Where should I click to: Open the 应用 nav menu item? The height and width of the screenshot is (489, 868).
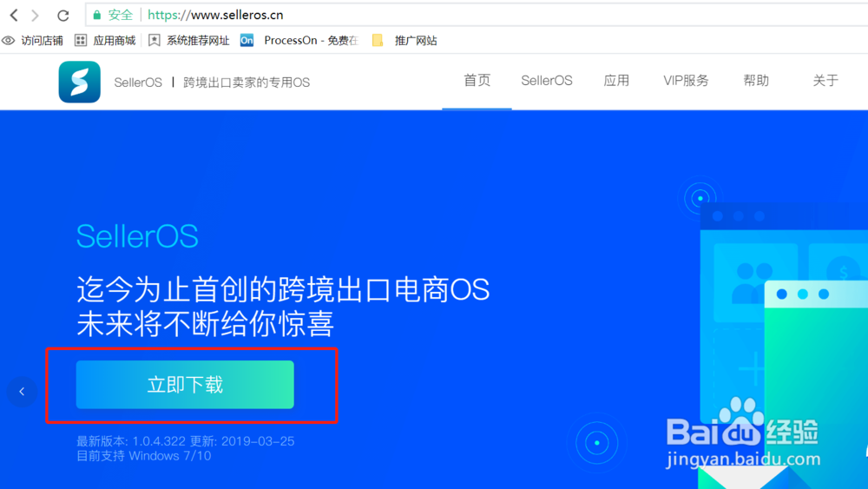click(x=616, y=81)
